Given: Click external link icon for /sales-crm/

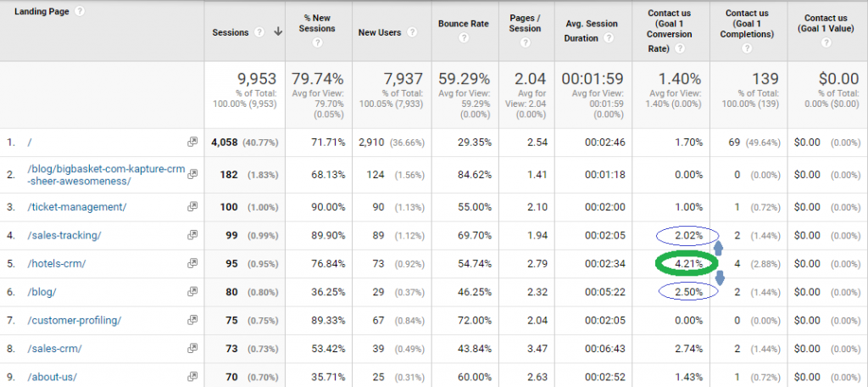Looking at the screenshot, I should (x=192, y=348).
